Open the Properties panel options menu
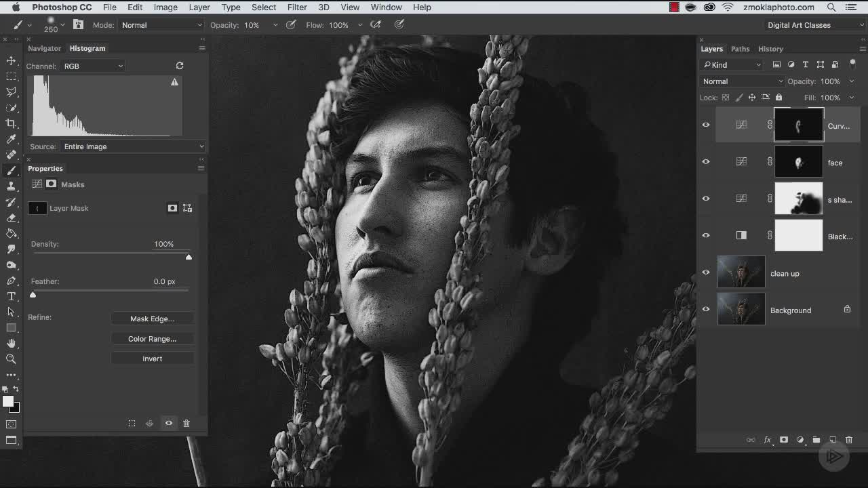 (x=201, y=168)
